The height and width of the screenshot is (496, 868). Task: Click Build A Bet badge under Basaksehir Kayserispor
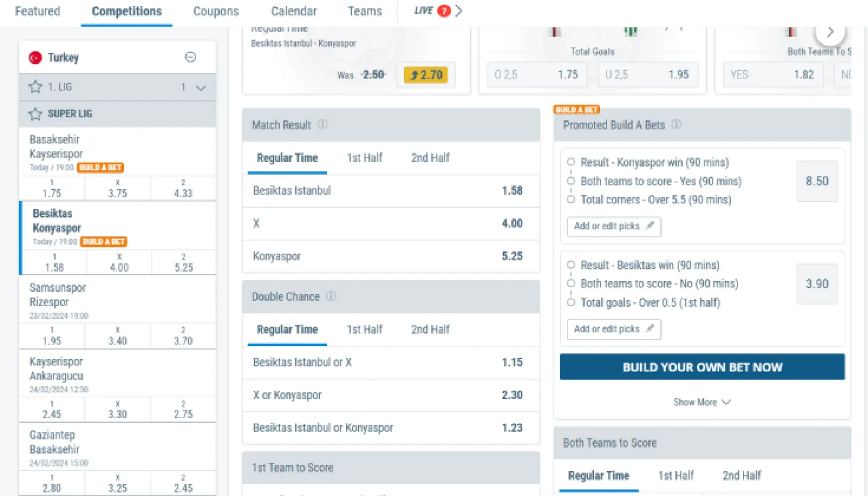(100, 167)
